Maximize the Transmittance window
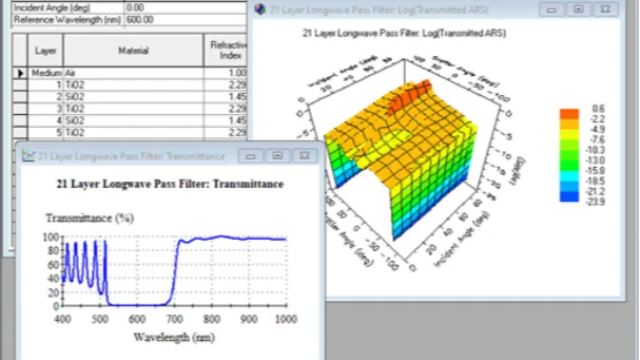 [278, 156]
